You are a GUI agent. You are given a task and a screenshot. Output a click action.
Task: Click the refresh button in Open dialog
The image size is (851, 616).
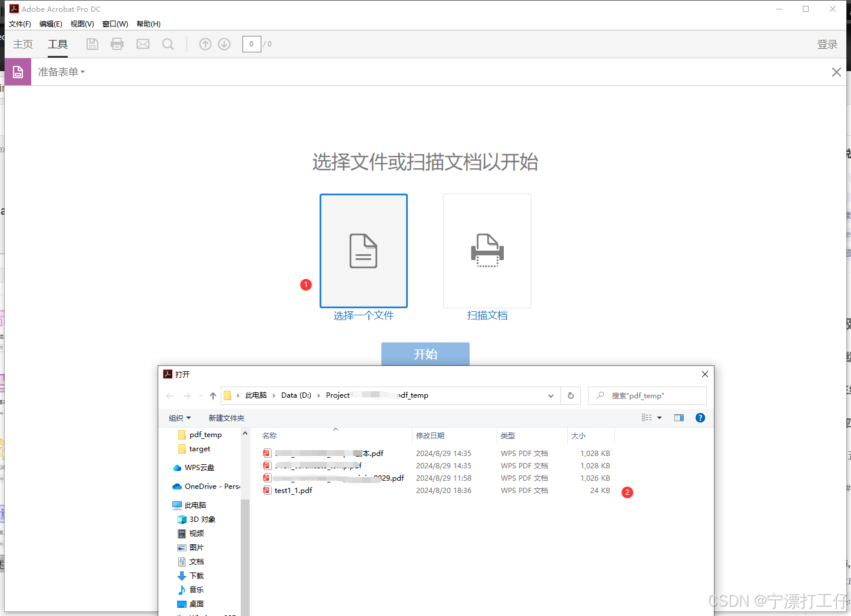pyautogui.click(x=570, y=396)
